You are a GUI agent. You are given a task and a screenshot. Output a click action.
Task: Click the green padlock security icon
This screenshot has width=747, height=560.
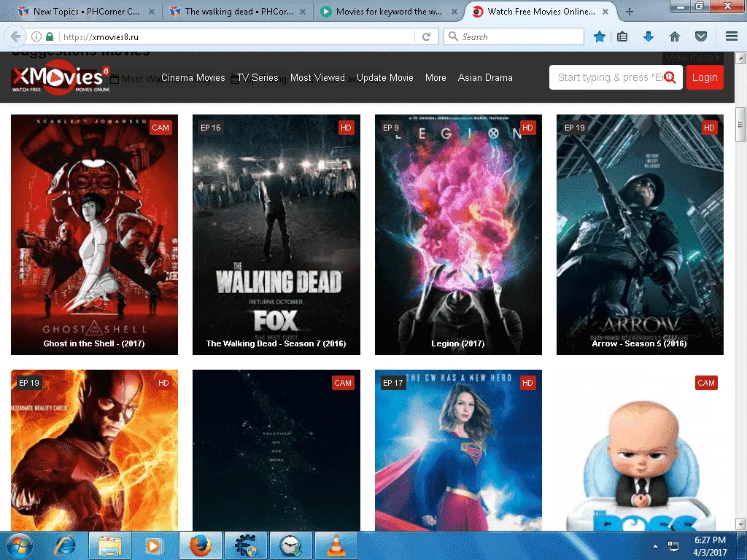tap(50, 36)
